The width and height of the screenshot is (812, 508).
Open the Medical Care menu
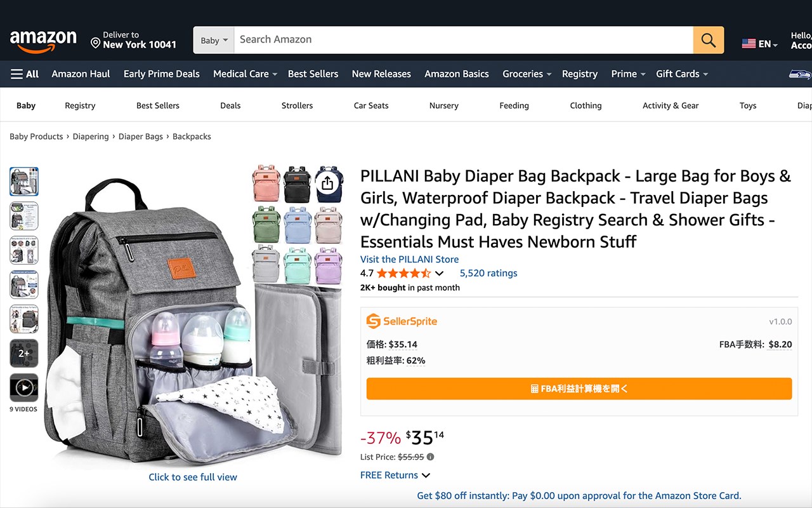click(245, 74)
